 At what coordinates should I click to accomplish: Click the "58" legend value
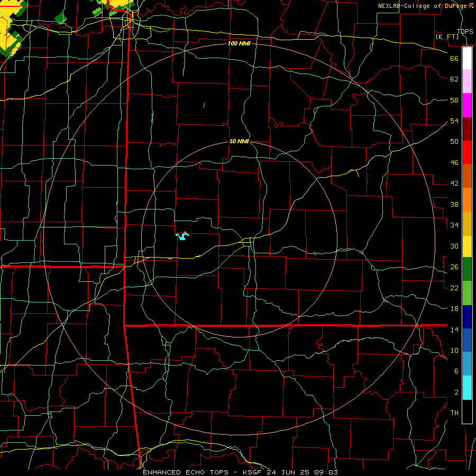pyautogui.click(x=454, y=100)
